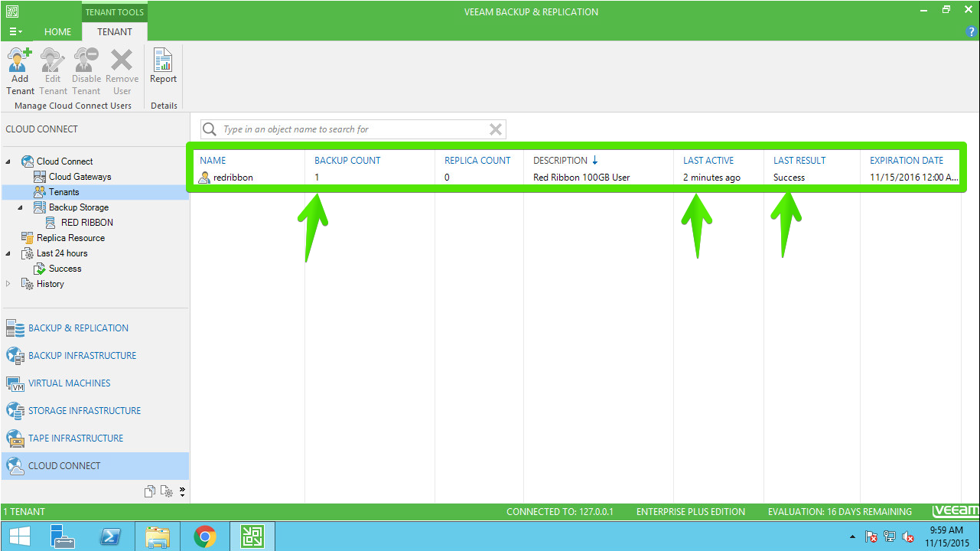Click the 'Success' last result cell
980x551 pixels.
point(789,178)
